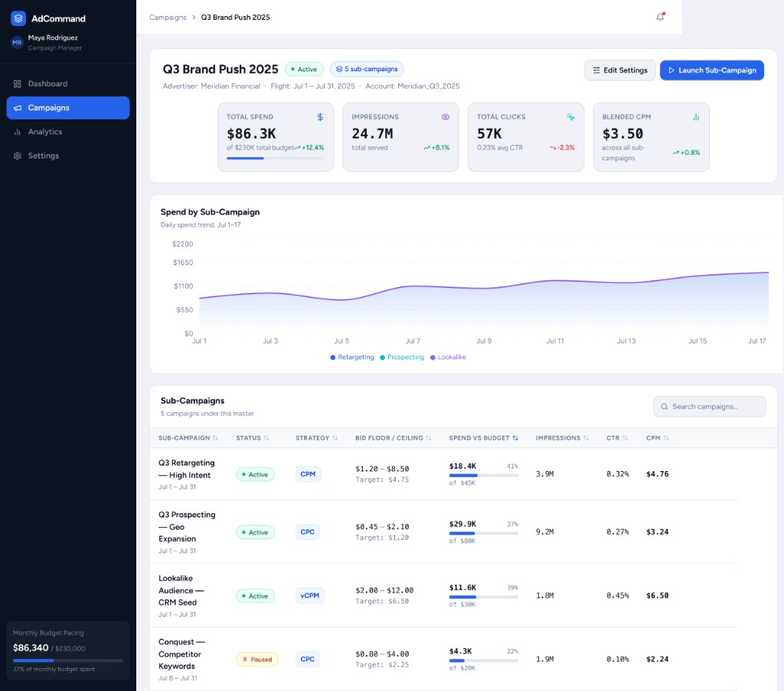
Task: Click the Settings gear icon
Action: [x=18, y=156]
